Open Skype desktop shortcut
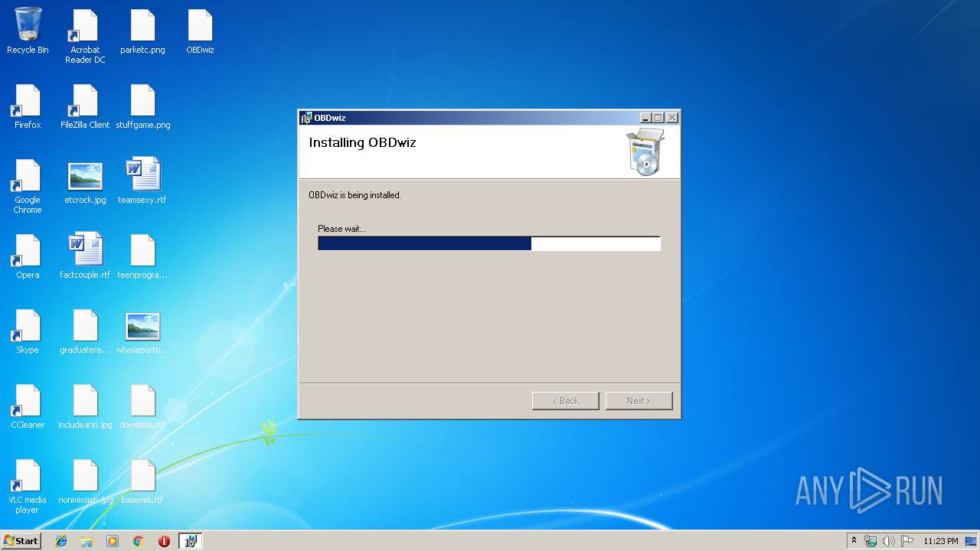 28,331
